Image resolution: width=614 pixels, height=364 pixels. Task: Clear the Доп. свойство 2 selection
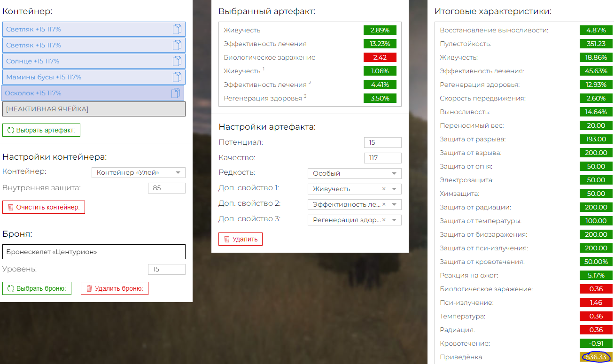[384, 204]
